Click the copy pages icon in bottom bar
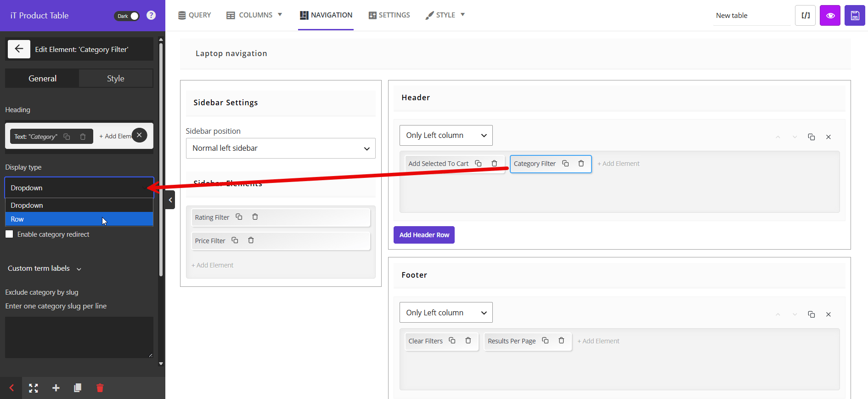Image resolution: width=868 pixels, height=399 pixels. point(78,388)
